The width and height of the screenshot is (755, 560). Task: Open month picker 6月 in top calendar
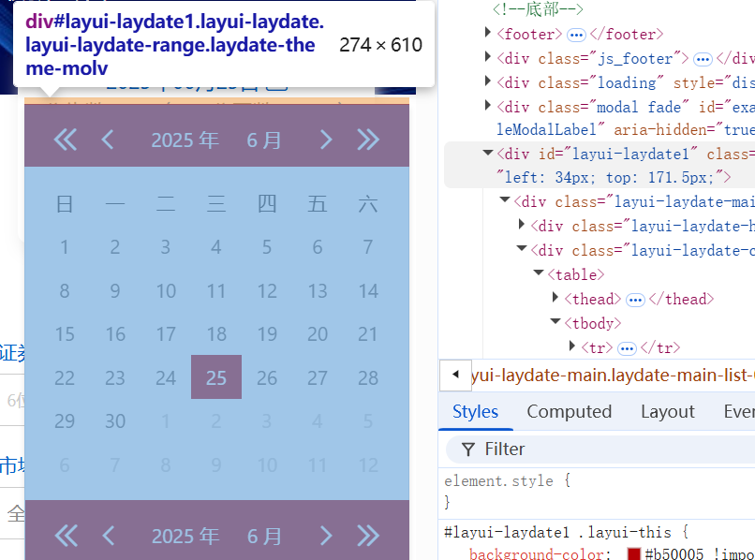[x=264, y=140]
